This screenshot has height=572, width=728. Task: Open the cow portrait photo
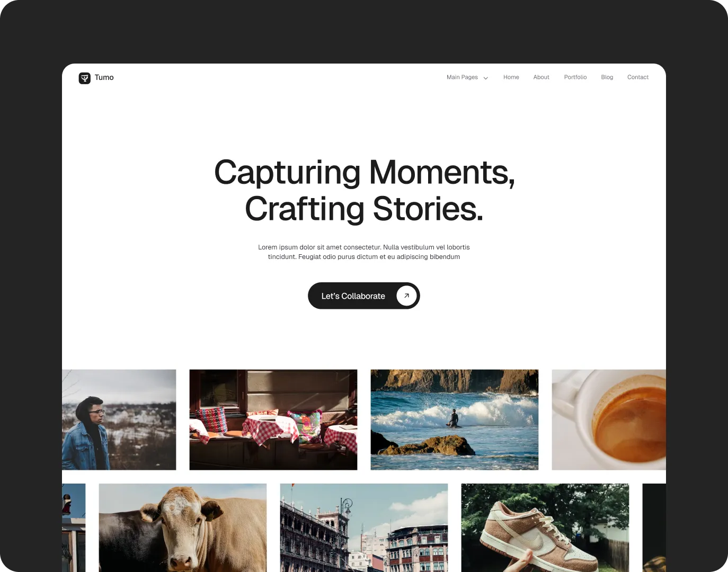click(x=182, y=528)
